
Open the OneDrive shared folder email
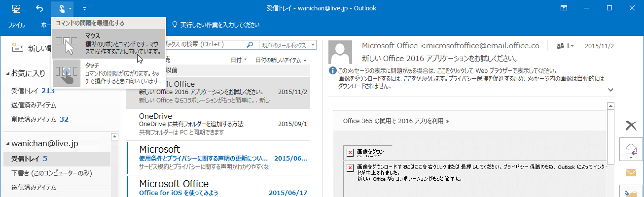click(217, 124)
